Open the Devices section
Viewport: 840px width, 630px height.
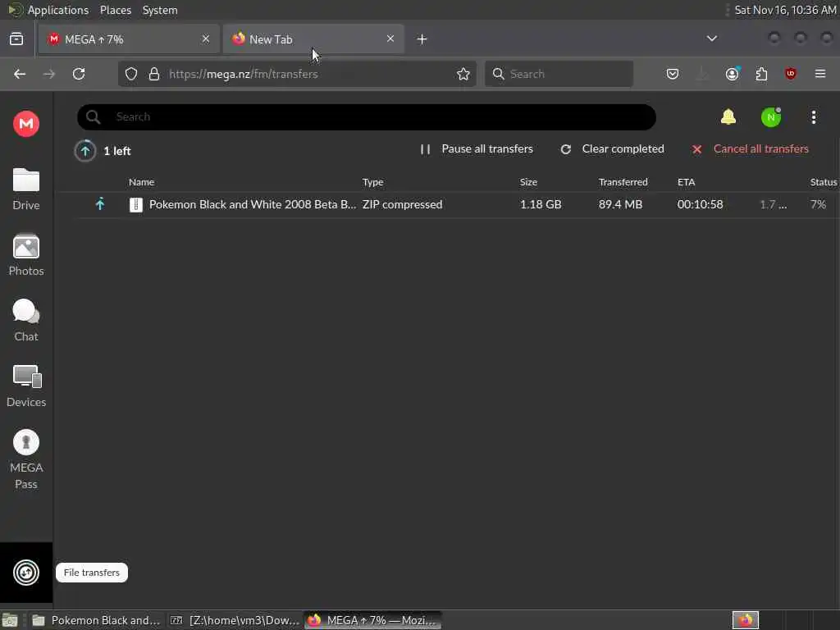[25, 386]
